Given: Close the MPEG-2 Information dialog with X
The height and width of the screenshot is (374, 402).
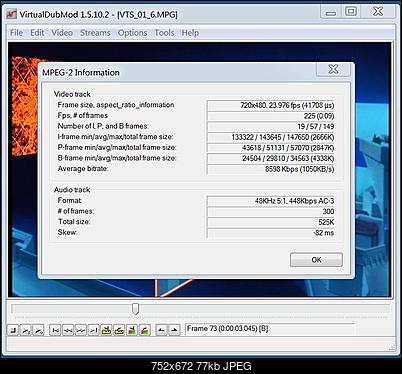Looking at the screenshot, I should pyautogui.click(x=333, y=69).
